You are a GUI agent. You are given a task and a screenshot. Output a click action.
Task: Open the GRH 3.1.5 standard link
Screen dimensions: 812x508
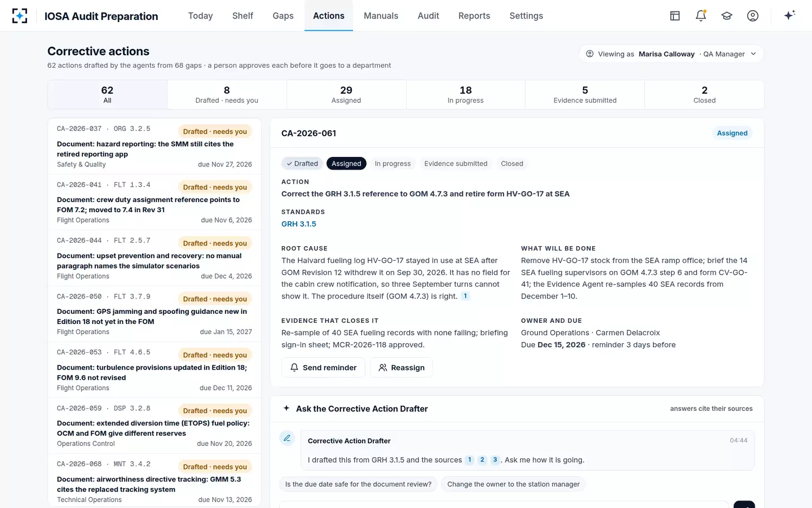299,224
